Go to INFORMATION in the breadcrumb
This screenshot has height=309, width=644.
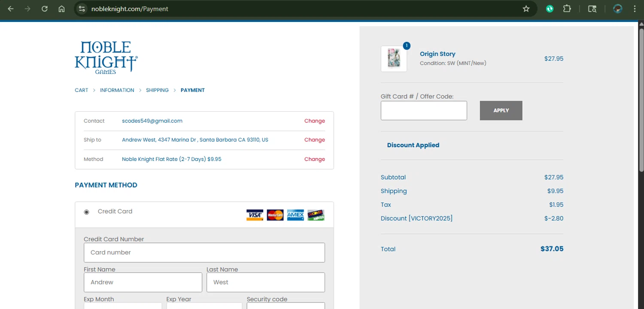117,90
